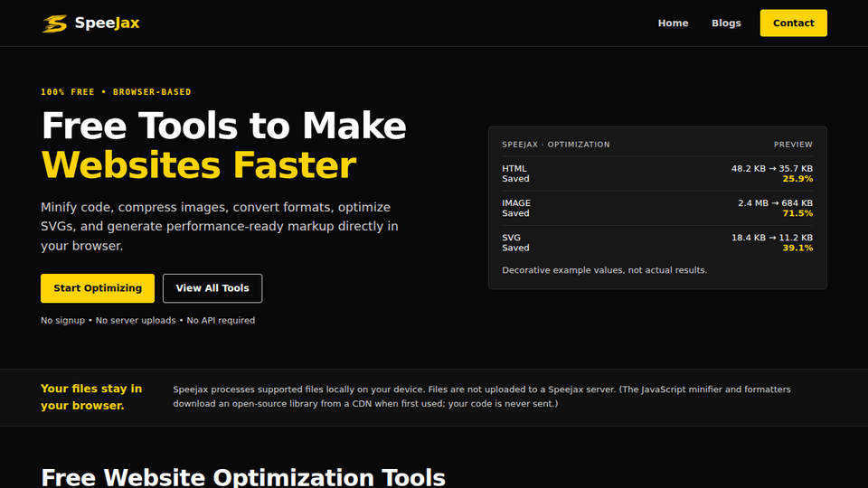Viewport: 868px width, 488px height.
Task: Click the '18.4 KB → 11.2 KB' value
Action: [771, 238]
